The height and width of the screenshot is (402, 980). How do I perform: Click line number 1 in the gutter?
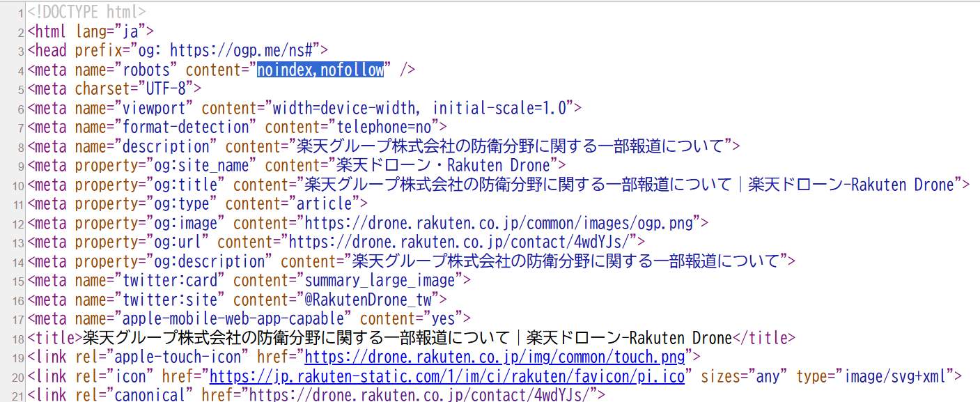click(x=21, y=13)
